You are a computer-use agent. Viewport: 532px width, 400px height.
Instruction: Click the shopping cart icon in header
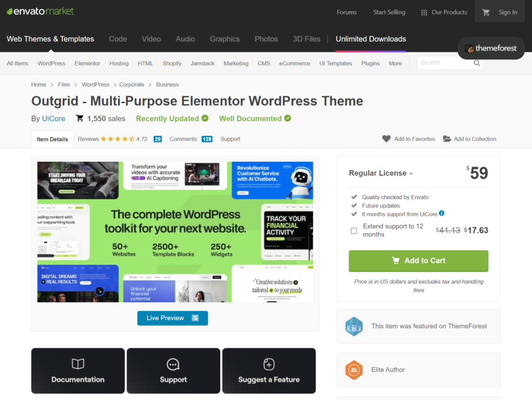pos(486,12)
